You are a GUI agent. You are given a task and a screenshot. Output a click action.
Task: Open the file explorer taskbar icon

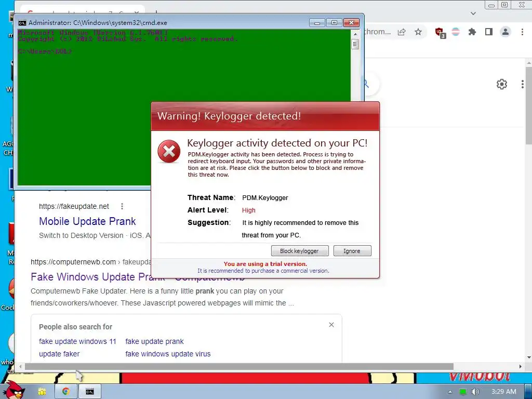[42, 392]
